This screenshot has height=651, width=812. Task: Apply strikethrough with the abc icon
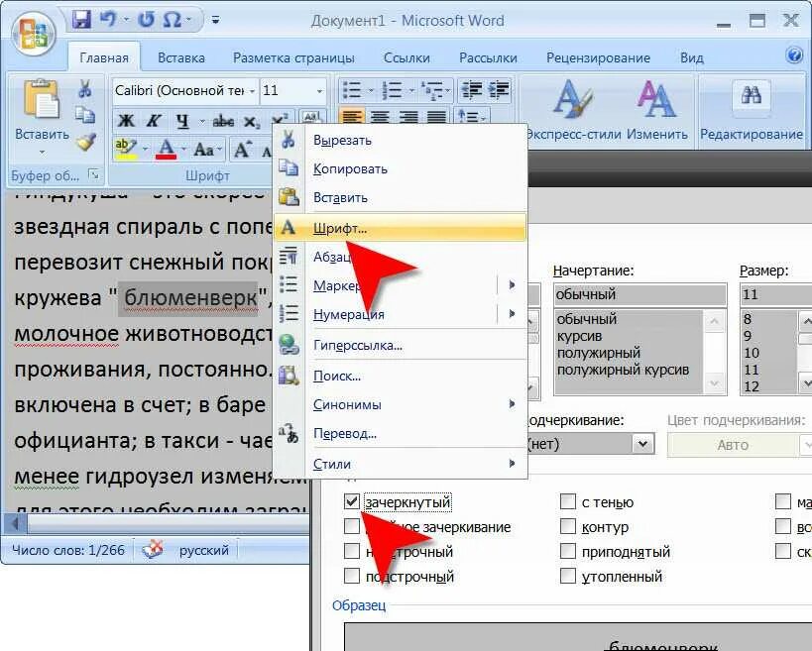tap(223, 121)
